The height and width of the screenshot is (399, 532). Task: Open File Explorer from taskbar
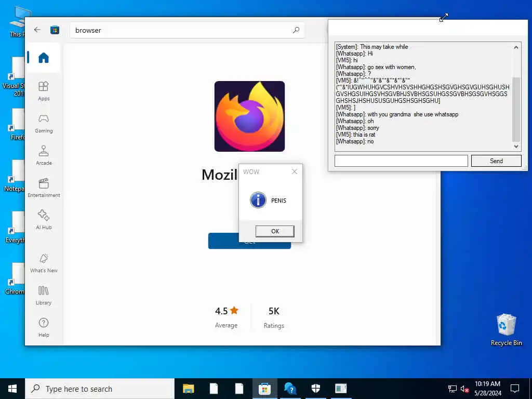tap(188, 389)
